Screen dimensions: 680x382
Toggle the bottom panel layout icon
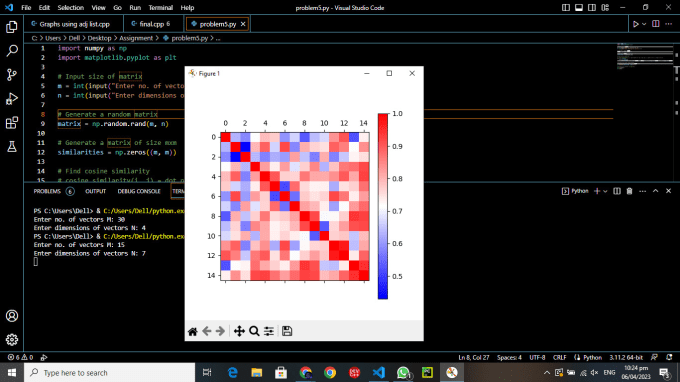click(579, 7)
